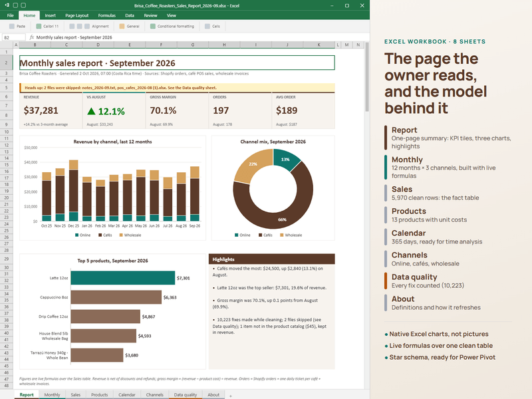
Task: Open the Review ribbon tab
Action: [x=150, y=15]
